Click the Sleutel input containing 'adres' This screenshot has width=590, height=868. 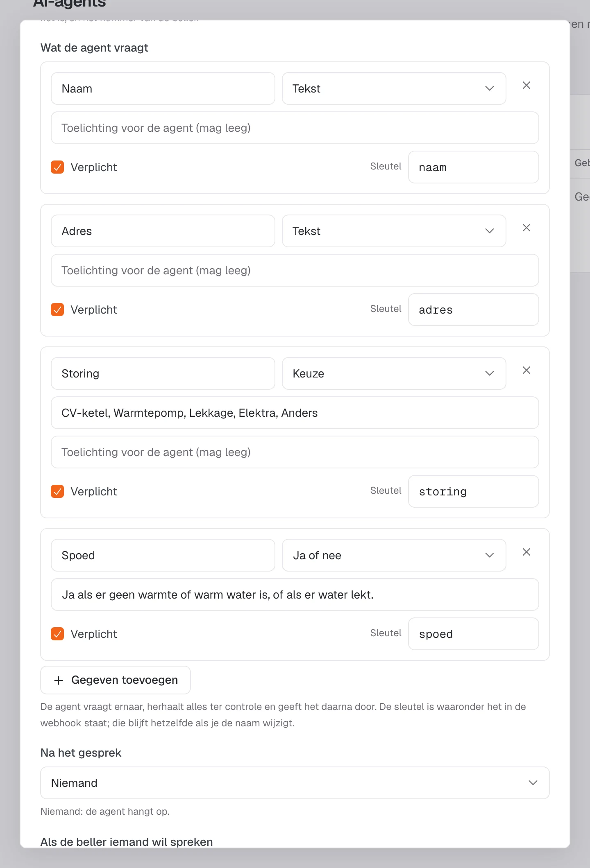[x=474, y=310]
